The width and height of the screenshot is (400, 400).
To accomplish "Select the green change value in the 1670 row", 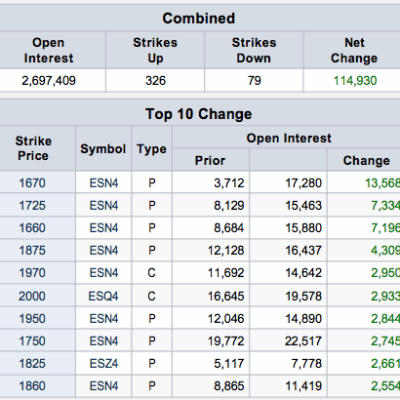I will click(x=382, y=183).
